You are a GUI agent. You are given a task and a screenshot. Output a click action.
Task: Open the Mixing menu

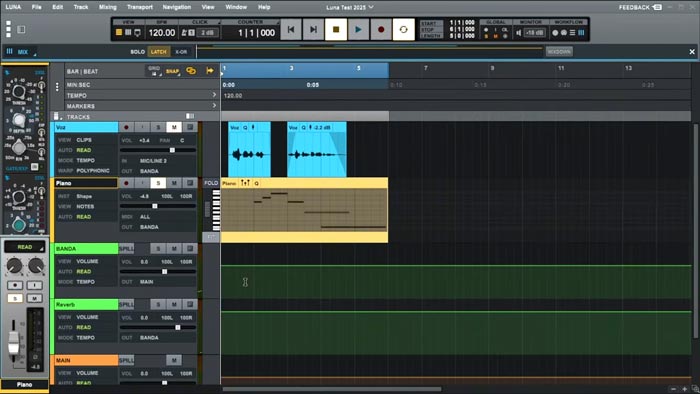pos(108,7)
